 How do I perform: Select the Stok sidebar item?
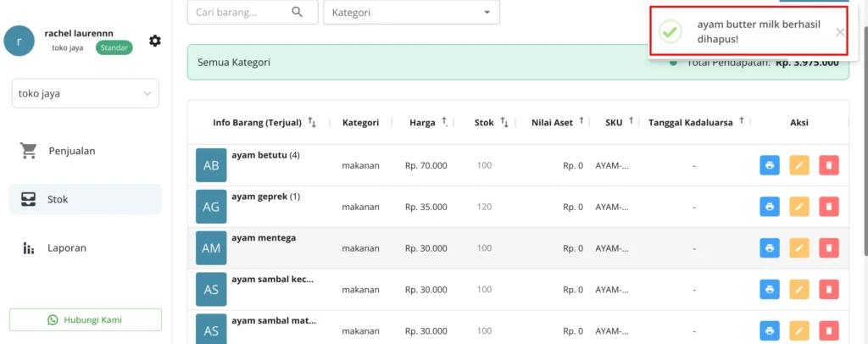[86, 199]
